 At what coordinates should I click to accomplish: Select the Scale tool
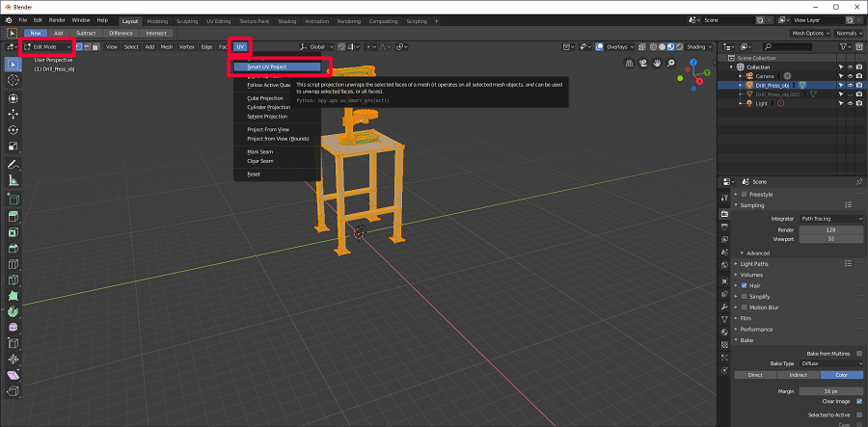coord(14,147)
